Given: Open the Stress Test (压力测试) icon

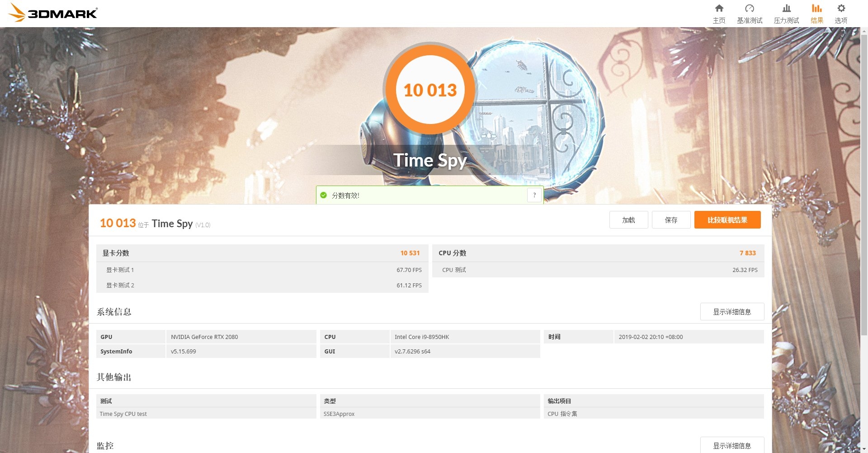Looking at the screenshot, I should click(787, 8).
